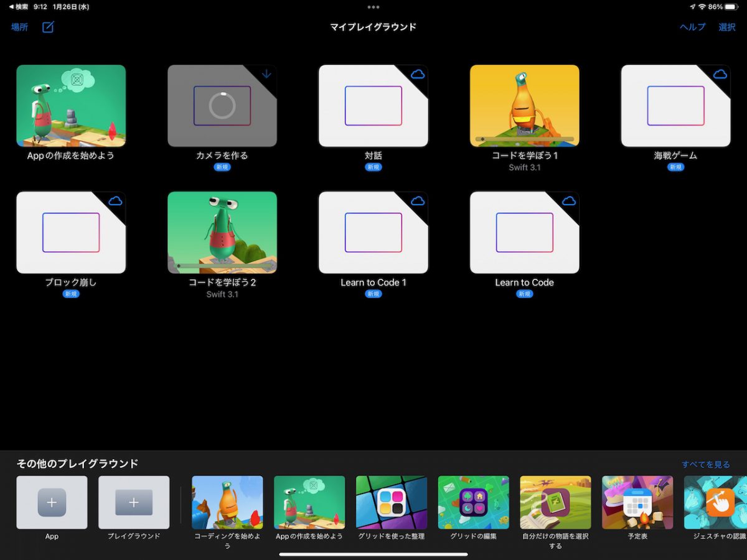Select グリッドを使った整理 template
This screenshot has height=560, width=747.
(392, 502)
